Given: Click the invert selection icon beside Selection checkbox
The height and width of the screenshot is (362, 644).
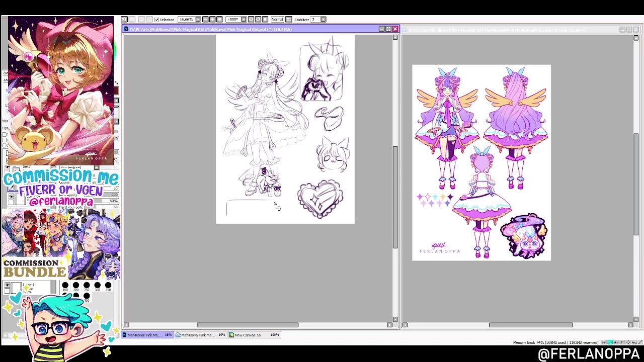Looking at the screenshot, I should click(x=149, y=20).
